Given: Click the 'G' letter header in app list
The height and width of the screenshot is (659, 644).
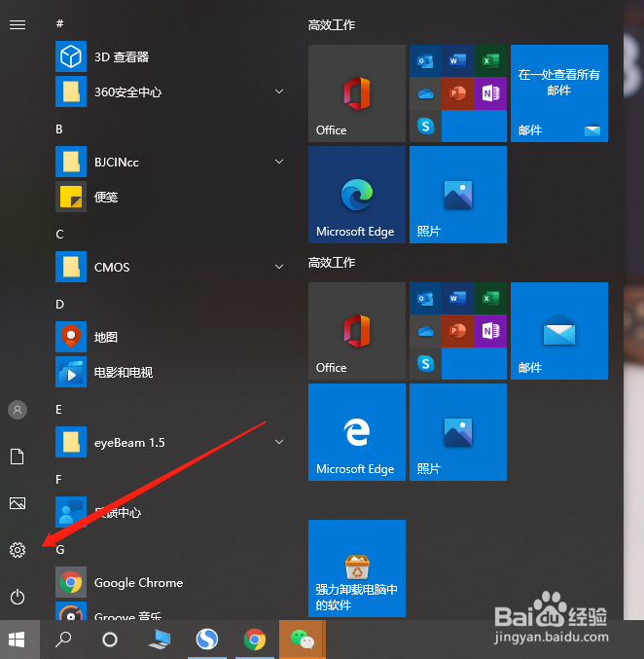Looking at the screenshot, I should click(60, 550).
